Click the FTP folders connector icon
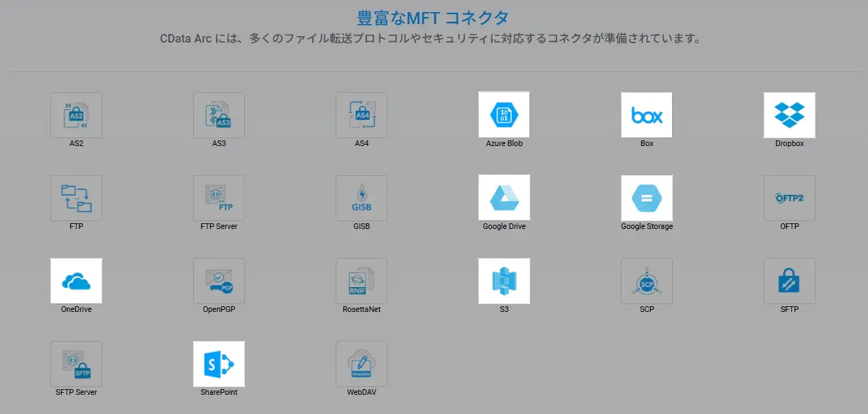The width and height of the screenshot is (868, 414). pos(76,198)
